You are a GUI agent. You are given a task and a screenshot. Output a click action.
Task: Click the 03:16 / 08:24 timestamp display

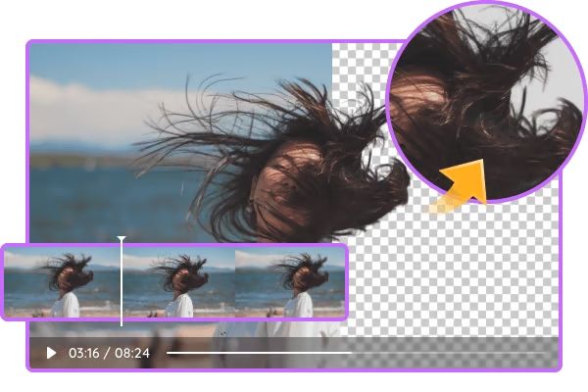[109, 353]
